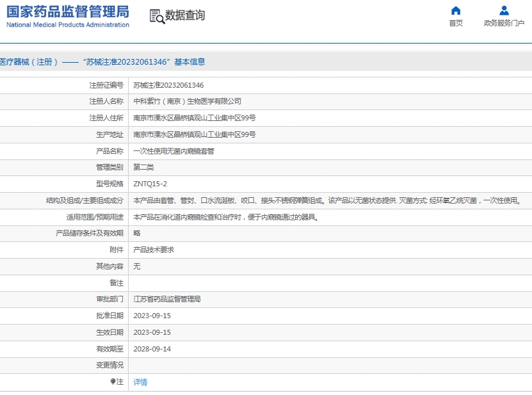
Task: Click the 有效期至 label
Action: [109, 348]
